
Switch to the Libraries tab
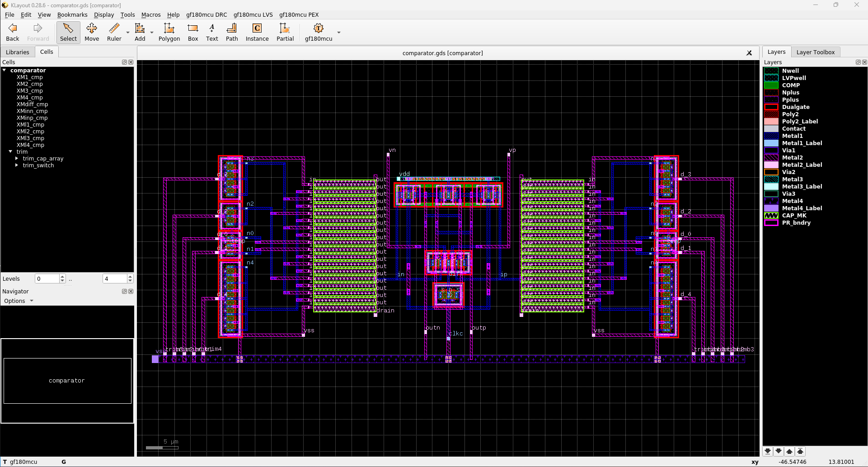(18, 52)
